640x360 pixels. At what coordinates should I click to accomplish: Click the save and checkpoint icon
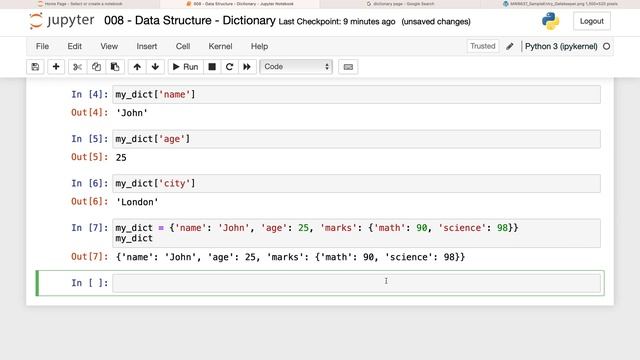[x=35, y=67]
